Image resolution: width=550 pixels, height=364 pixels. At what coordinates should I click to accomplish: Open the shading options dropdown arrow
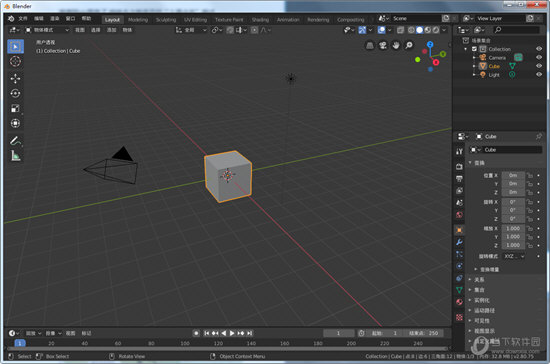(444, 30)
